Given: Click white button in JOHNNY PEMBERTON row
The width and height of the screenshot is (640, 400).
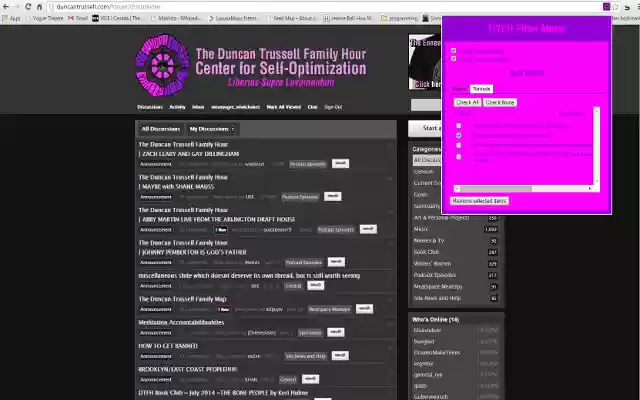Looking at the screenshot, I should [x=336, y=261].
